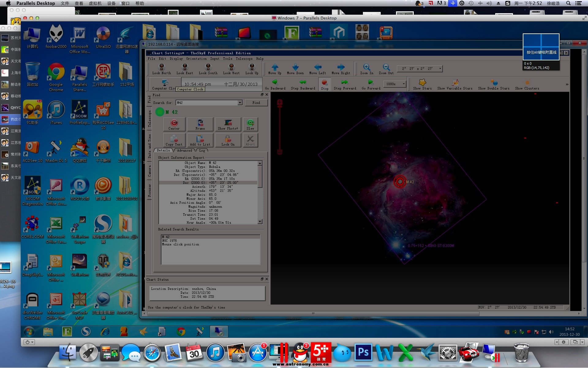Viewport: 588px width, 368px height.
Task: Click Windows Start button
Action: 29,332
